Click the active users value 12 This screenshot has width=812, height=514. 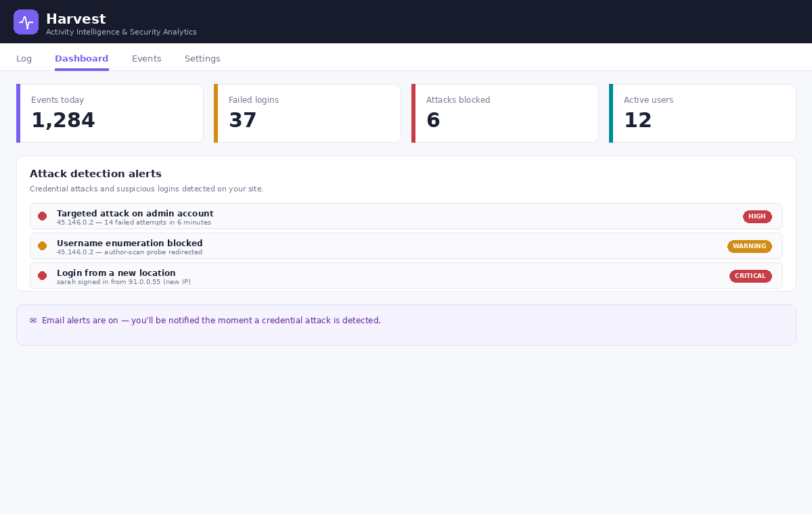click(638, 120)
